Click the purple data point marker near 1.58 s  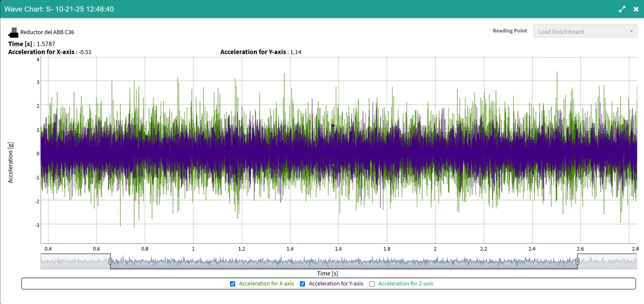(333, 126)
